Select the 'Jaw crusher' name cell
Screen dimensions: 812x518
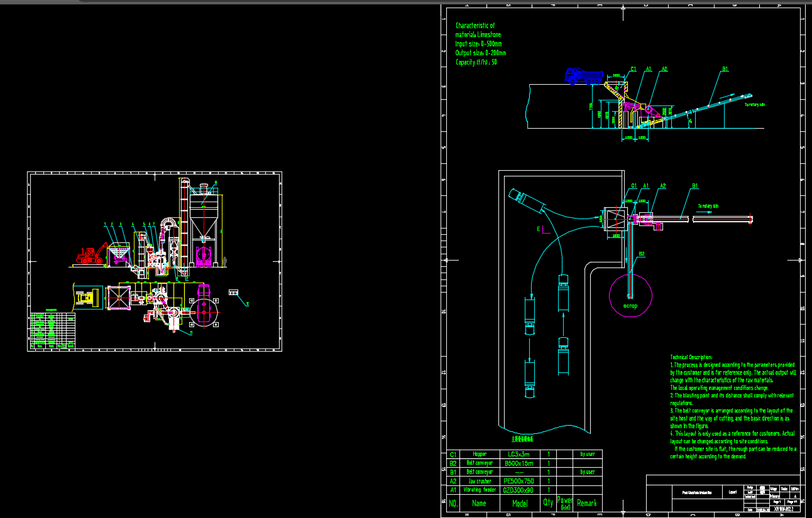(480, 481)
